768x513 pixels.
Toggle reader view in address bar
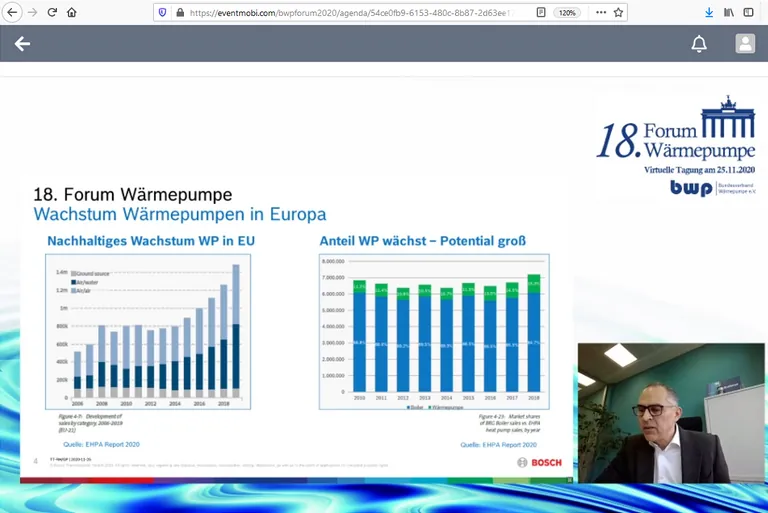541,13
